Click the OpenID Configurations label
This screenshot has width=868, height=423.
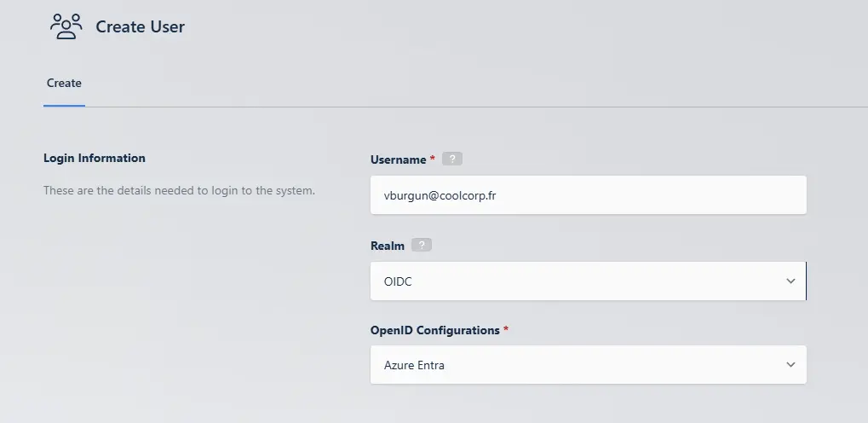coord(434,330)
